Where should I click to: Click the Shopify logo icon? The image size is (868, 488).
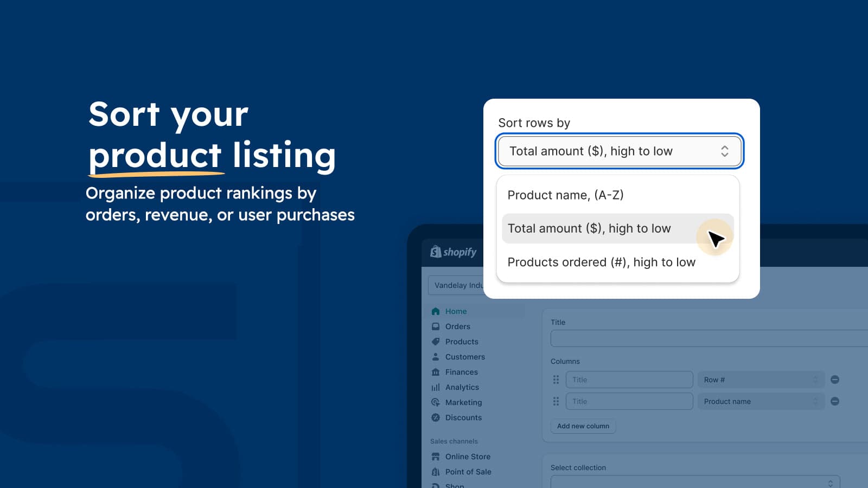pyautogui.click(x=436, y=252)
